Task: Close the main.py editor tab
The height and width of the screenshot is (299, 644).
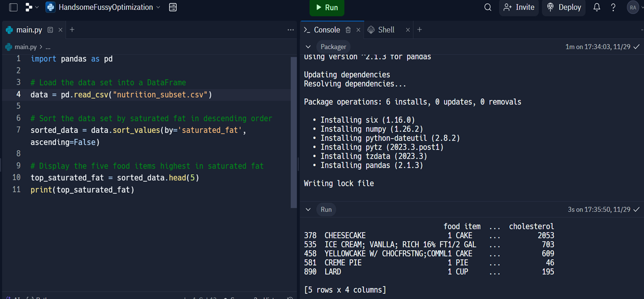Action: pos(60,30)
